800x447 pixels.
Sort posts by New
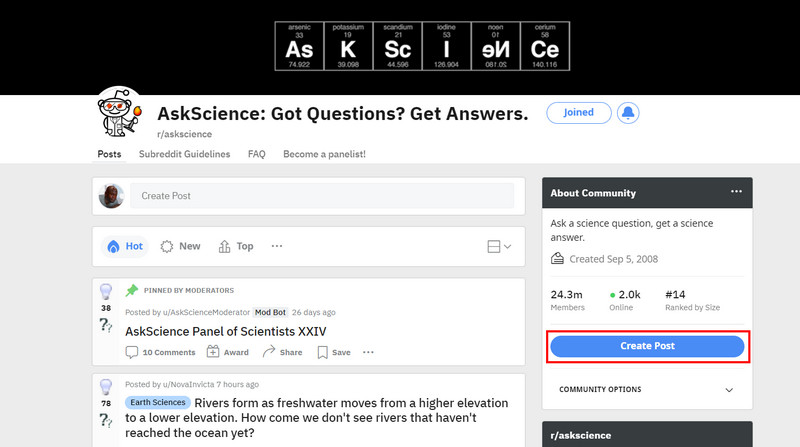tap(181, 246)
